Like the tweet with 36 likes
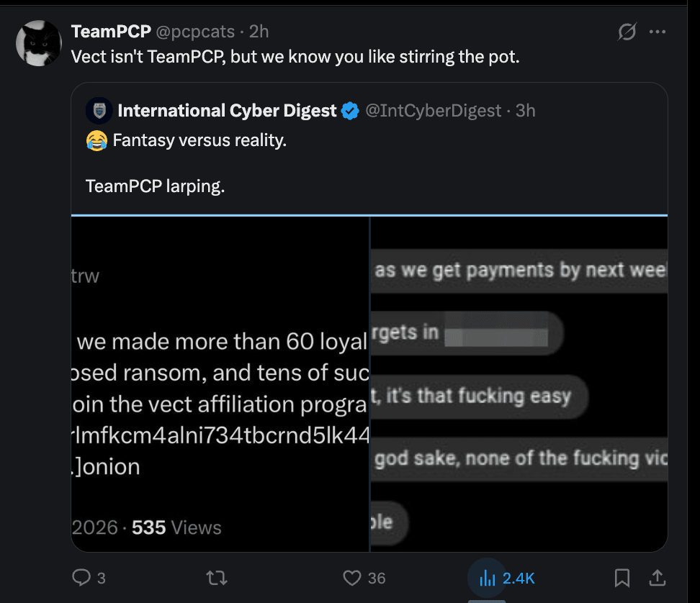This screenshot has height=603, width=700. (351, 577)
